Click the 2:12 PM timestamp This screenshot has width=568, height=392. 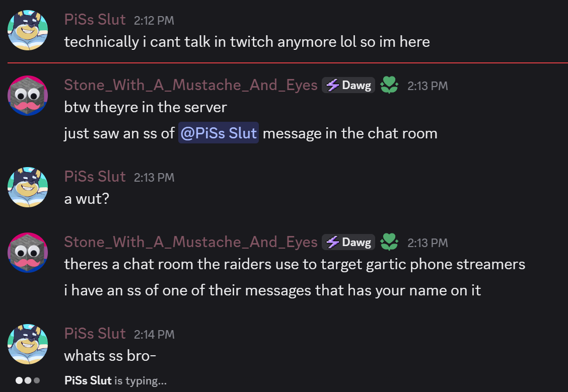[x=154, y=21]
